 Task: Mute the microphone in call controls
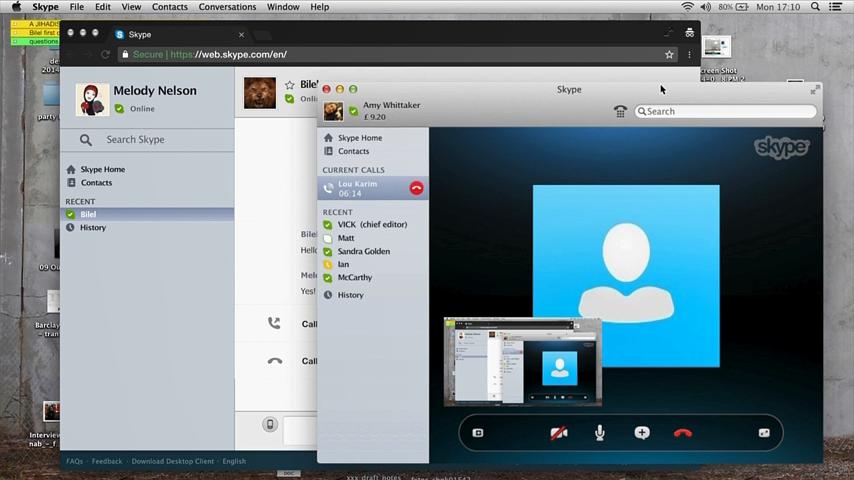[600, 433]
